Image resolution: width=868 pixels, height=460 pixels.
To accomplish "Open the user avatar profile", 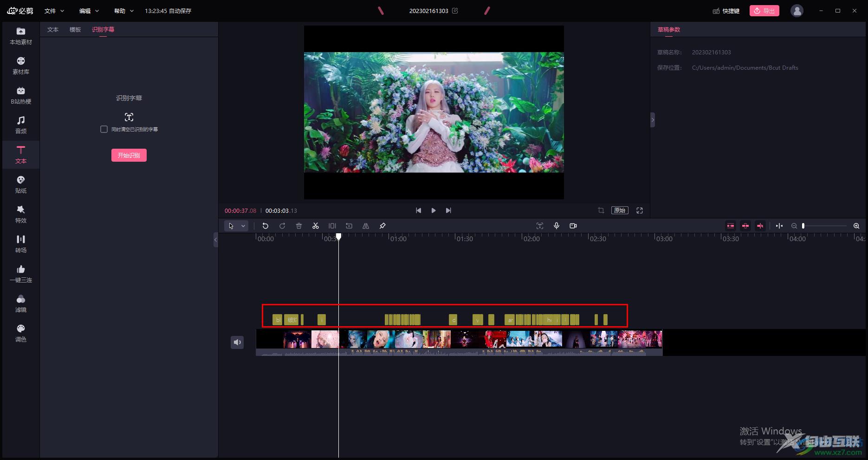I will pos(797,11).
